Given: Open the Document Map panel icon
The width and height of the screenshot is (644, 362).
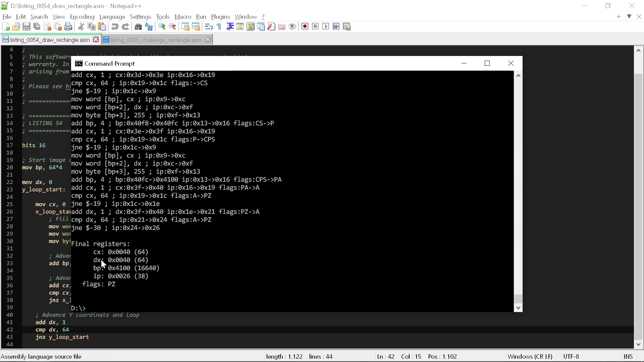Looking at the screenshot, I should coord(251,26).
